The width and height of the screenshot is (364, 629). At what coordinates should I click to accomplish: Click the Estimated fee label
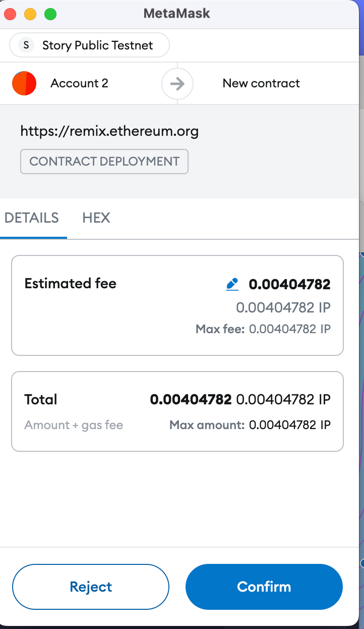71,283
